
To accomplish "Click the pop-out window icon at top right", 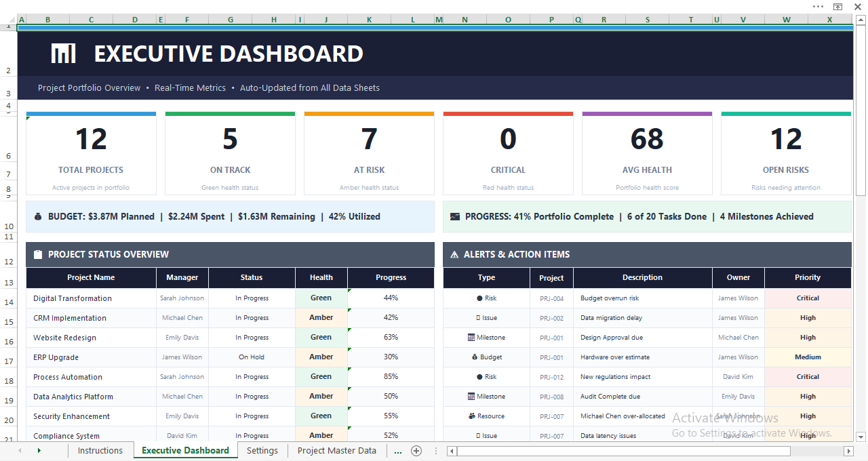I will [x=837, y=6].
